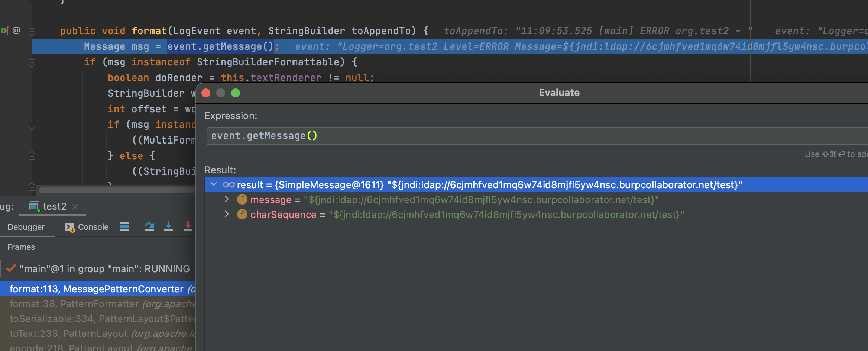The image size is (868, 351).
Task: Click the message field icon in the result tree
Action: tap(242, 199)
